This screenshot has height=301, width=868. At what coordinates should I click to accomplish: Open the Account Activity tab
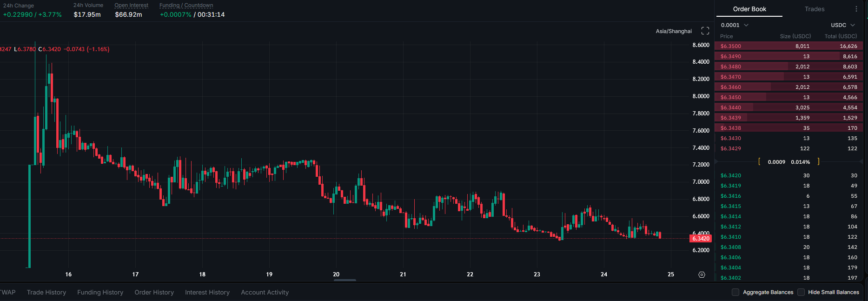265,292
